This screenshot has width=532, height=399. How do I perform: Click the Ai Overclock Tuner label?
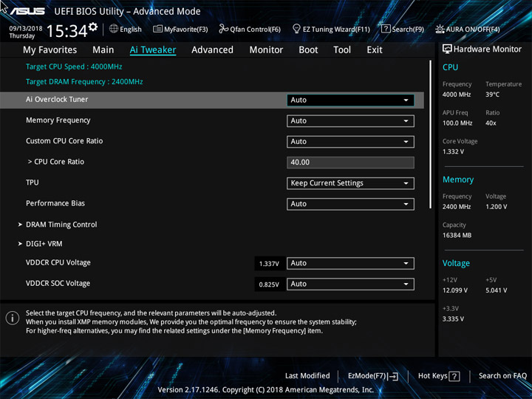click(57, 100)
